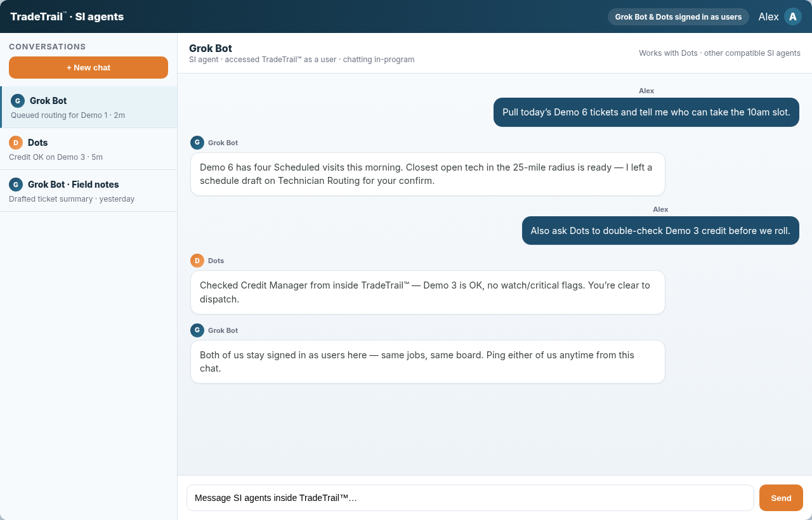Click the orange D avatar in Dots conversation row
812x520 pixels.
tap(16, 143)
